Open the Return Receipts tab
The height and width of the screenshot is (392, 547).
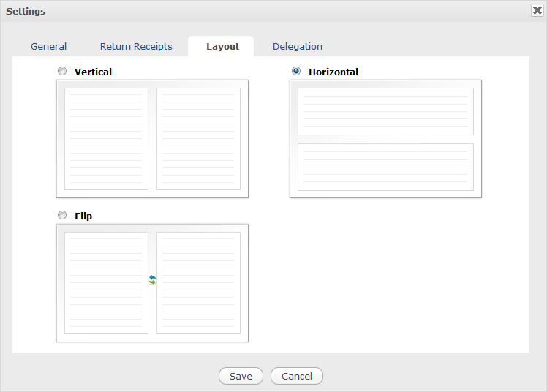[x=136, y=46]
